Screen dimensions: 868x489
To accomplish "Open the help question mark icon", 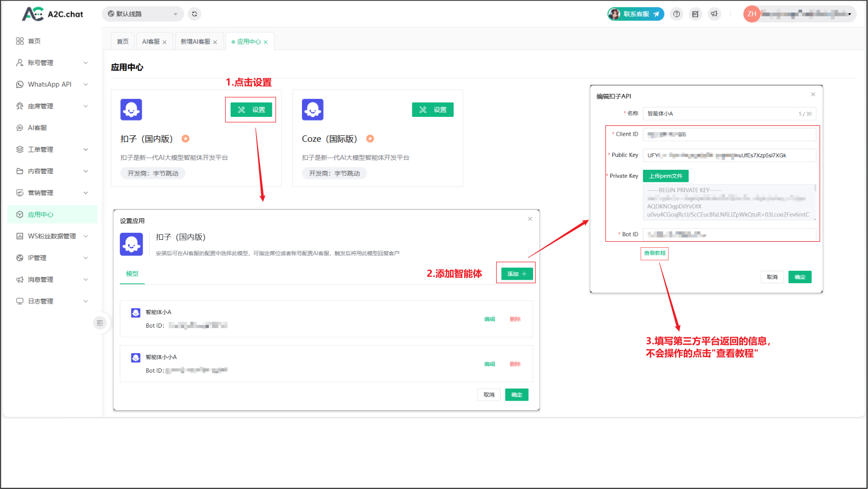I will pyautogui.click(x=676, y=14).
